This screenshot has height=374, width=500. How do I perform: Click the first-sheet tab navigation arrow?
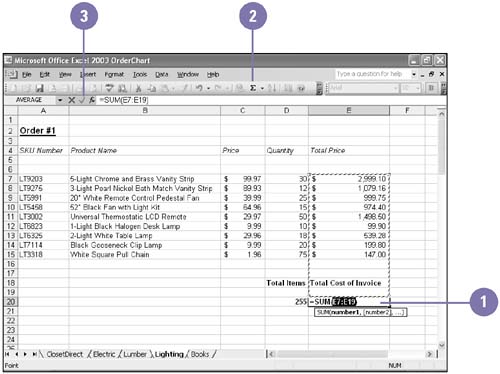point(7,354)
